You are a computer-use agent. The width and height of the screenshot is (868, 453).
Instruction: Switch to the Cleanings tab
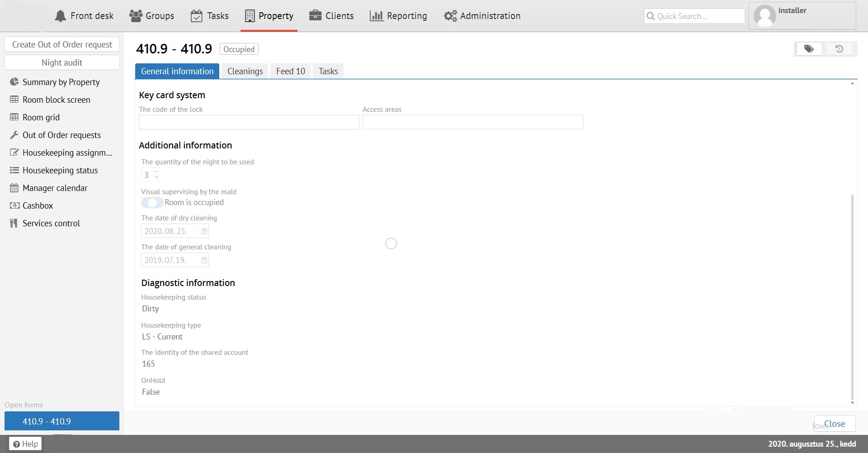click(245, 71)
